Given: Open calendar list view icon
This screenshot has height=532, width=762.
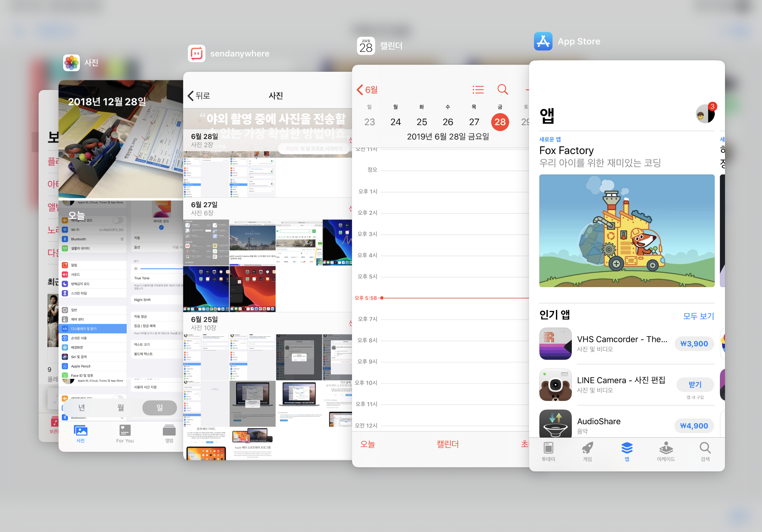Looking at the screenshot, I should tap(478, 90).
